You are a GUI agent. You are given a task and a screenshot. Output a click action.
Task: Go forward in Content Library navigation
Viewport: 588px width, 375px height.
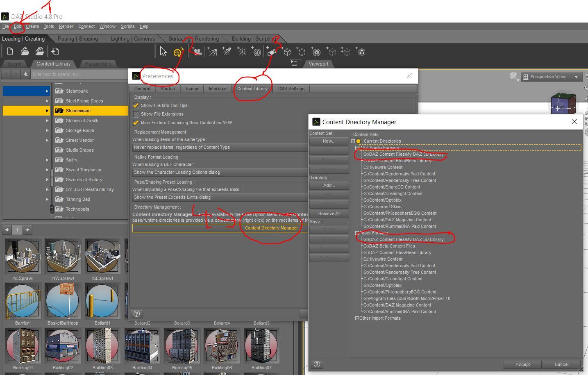pos(16,74)
